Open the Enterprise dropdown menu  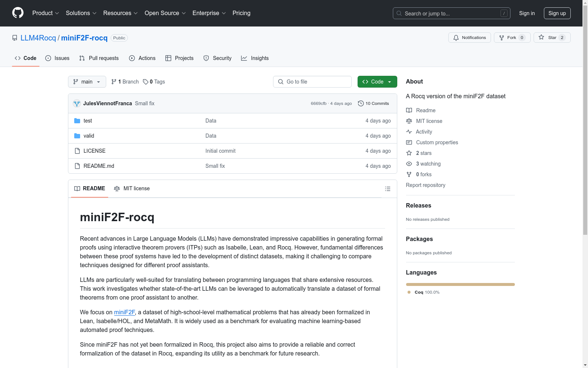coord(209,13)
